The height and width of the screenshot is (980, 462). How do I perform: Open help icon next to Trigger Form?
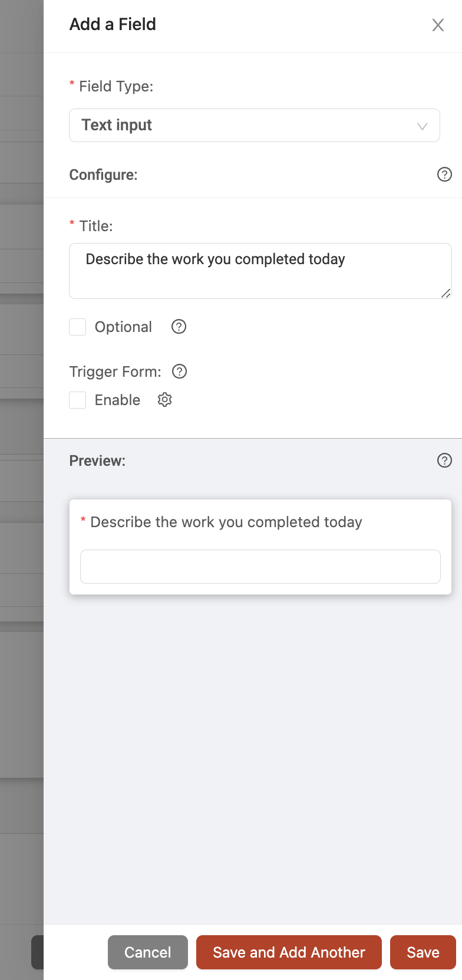[179, 371]
